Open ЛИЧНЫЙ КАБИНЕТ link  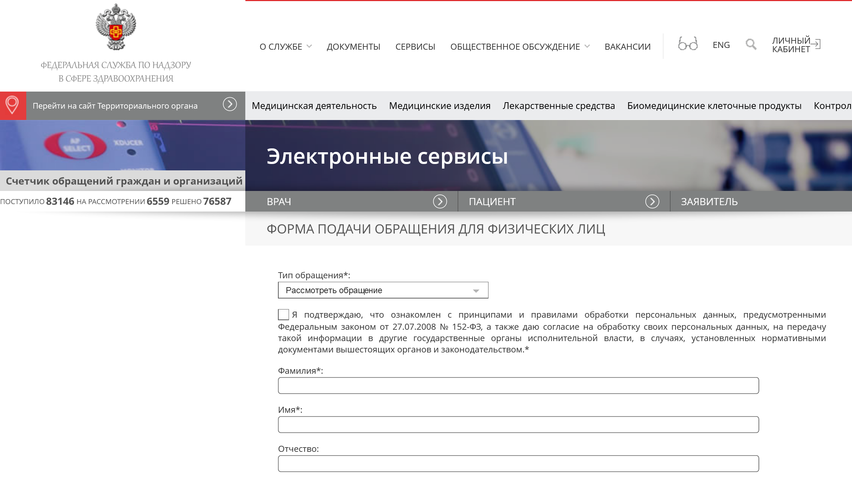791,45
